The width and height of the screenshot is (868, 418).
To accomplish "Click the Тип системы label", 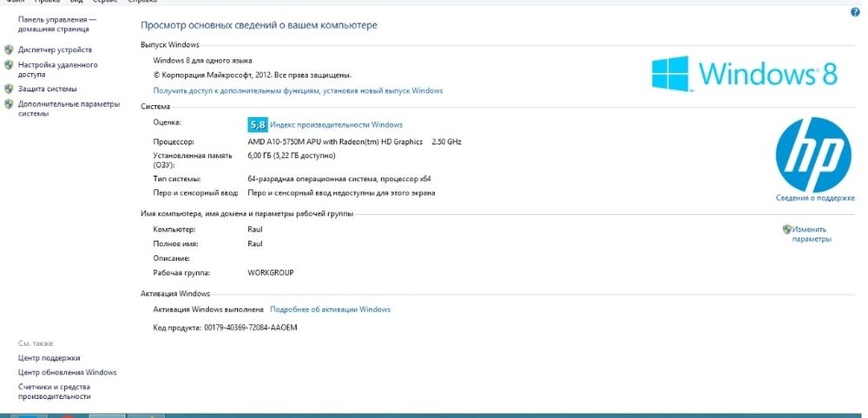I will point(176,180).
